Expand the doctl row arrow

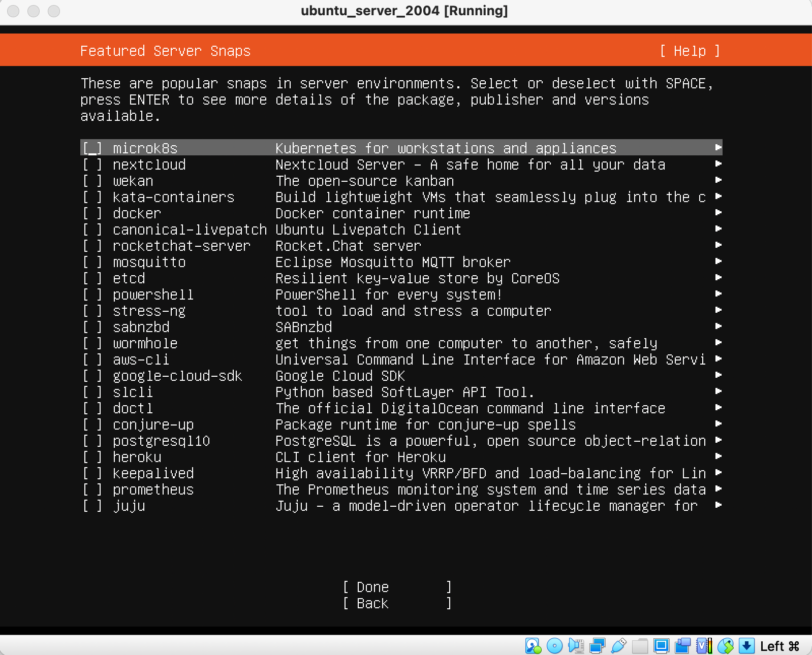[718, 407]
